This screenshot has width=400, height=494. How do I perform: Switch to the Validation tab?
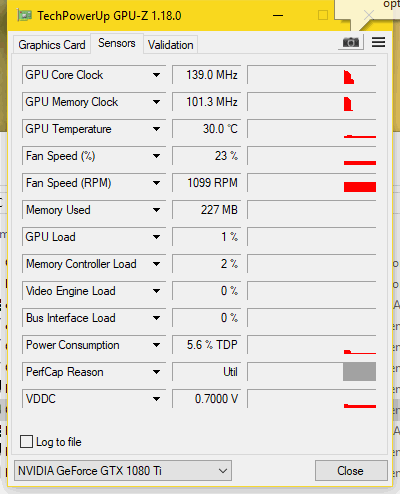(x=171, y=45)
